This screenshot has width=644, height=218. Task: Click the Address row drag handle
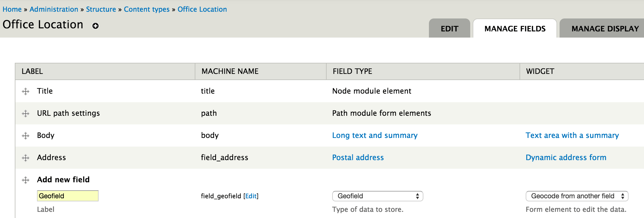pos(26,158)
